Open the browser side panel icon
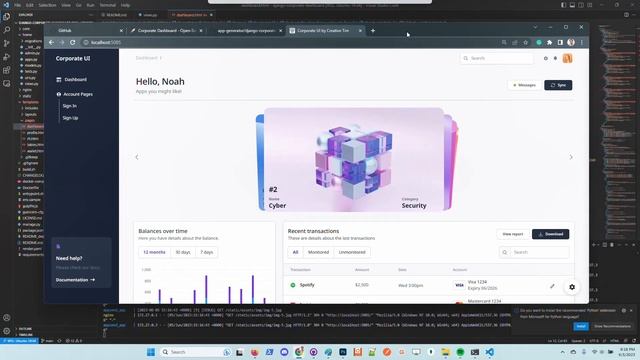The image size is (640, 360). tap(560, 42)
